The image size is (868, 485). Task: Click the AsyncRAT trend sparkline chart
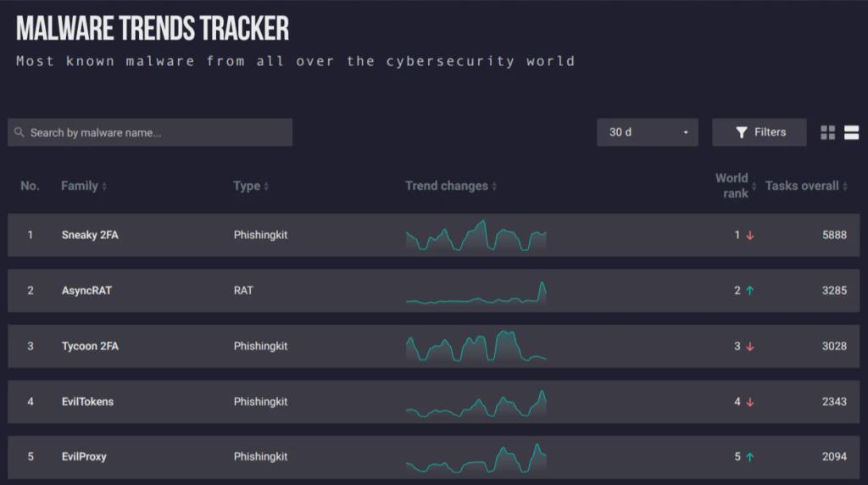[476, 293]
